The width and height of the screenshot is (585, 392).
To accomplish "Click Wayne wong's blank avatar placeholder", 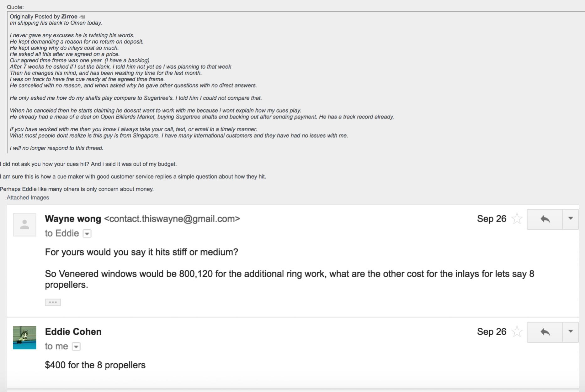I will point(24,225).
